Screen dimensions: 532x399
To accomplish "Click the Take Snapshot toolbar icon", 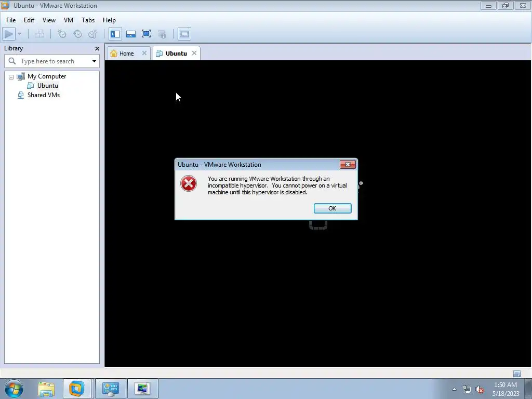I will point(62,34).
